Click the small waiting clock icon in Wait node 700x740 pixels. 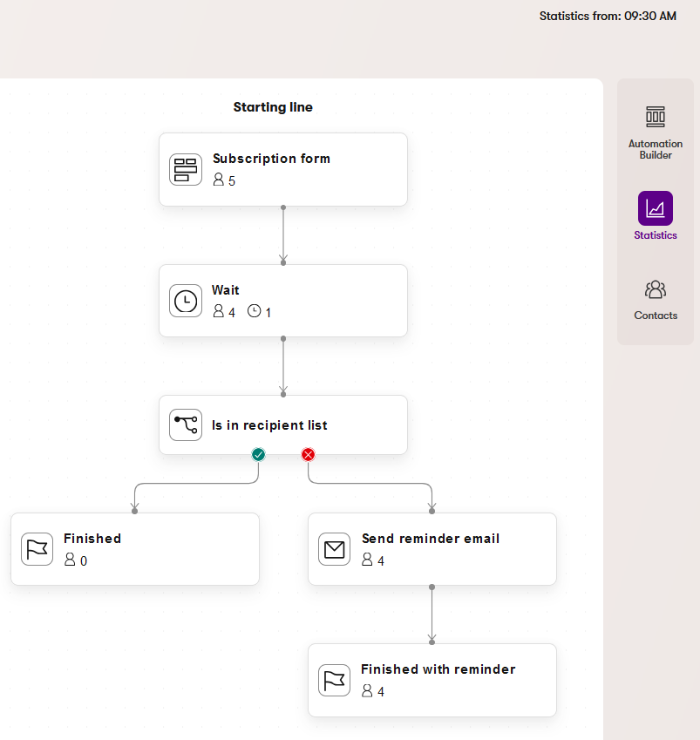pyautogui.click(x=254, y=311)
